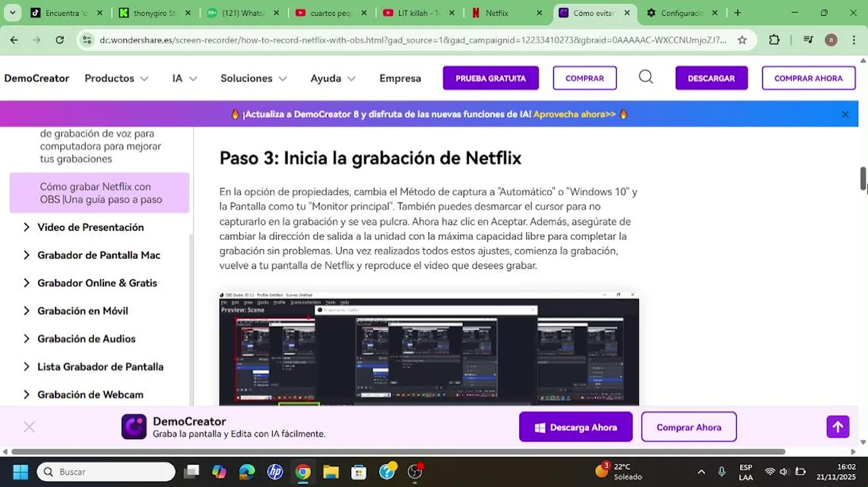Click the Aprovecha ahora>> banner link
Viewport: 868px width, 487px height.
[x=575, y=114]
